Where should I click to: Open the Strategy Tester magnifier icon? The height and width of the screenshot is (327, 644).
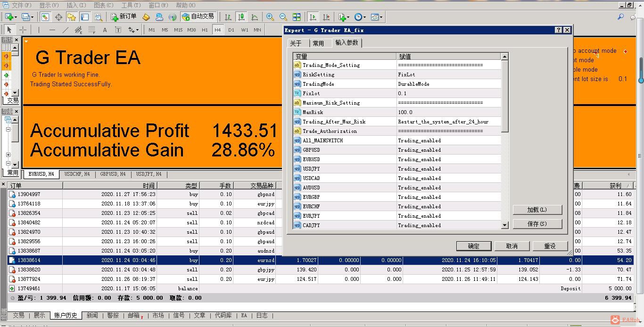click(x=98, y=17)
